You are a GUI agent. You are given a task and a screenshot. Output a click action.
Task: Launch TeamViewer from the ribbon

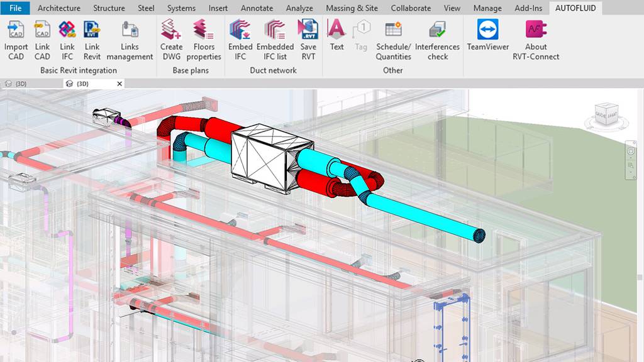pos(487,36)
